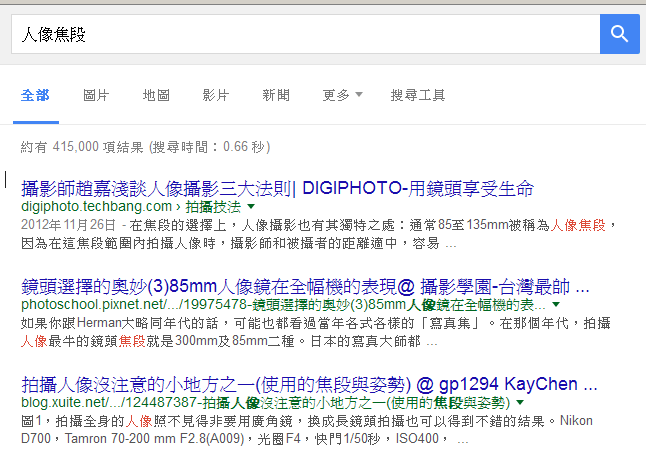Open result 拍攝人像沒注意的小地方之一

(x=309, y=384)
